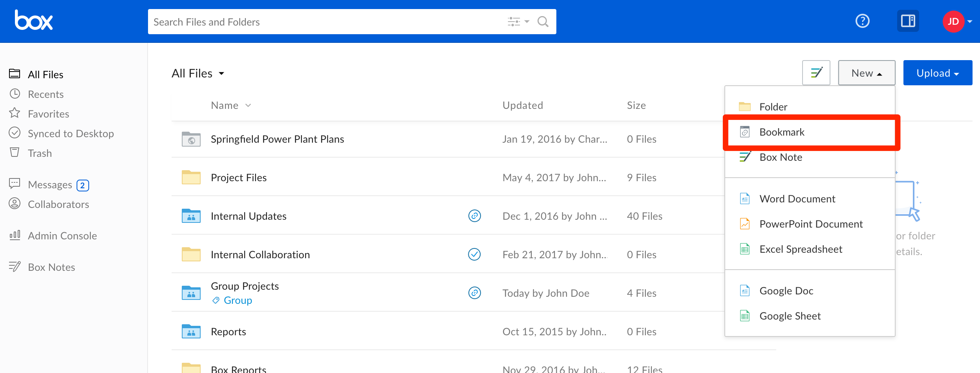Click the Reports folder icon
Image resolution: width=980 pixels, height=373 pixels.
(191, 331)
